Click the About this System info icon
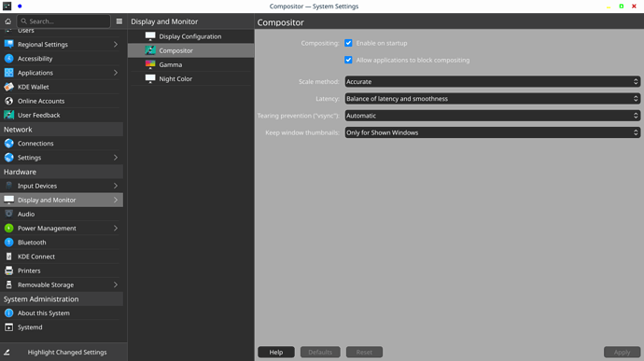The image size is (644, 361). (x=8, y=312)
